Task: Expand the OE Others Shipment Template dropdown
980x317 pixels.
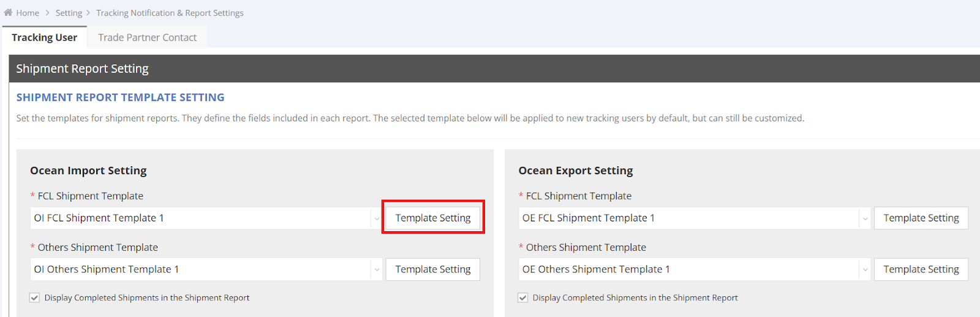Action: click(865, 270)
